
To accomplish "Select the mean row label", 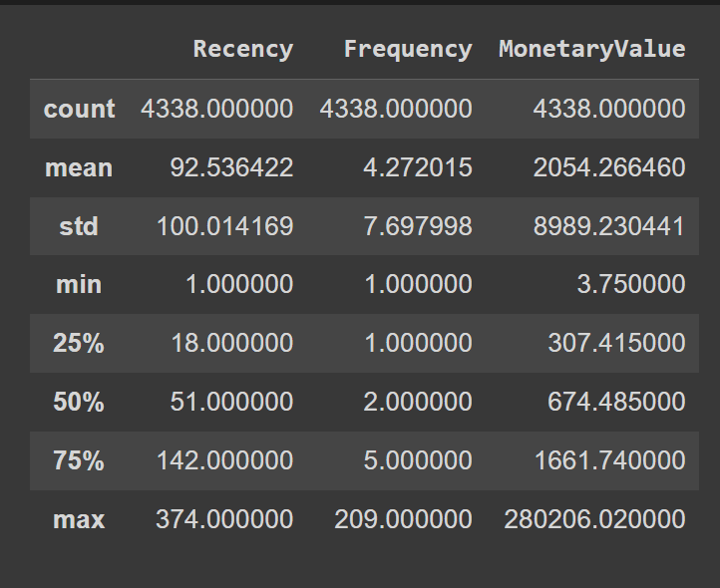I will 79,167.
